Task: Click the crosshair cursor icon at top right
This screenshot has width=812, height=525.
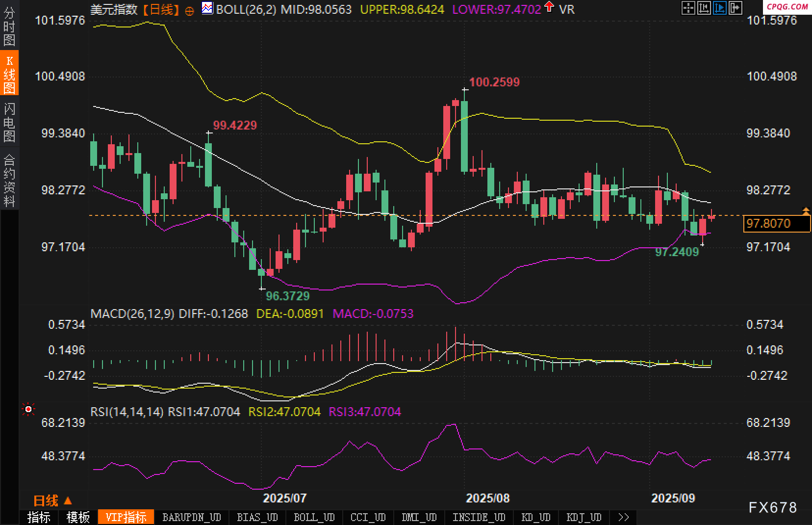Action: pos(688,8)
